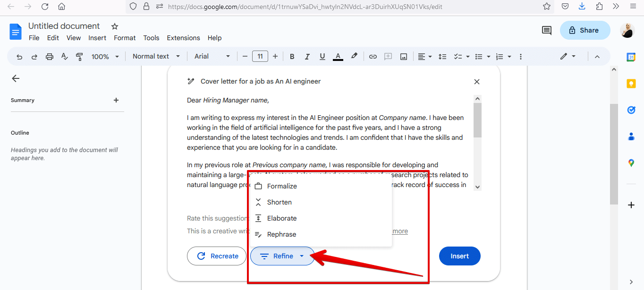Toggle bold formatting
644x290 pixels.
click(x=292, y=57)
